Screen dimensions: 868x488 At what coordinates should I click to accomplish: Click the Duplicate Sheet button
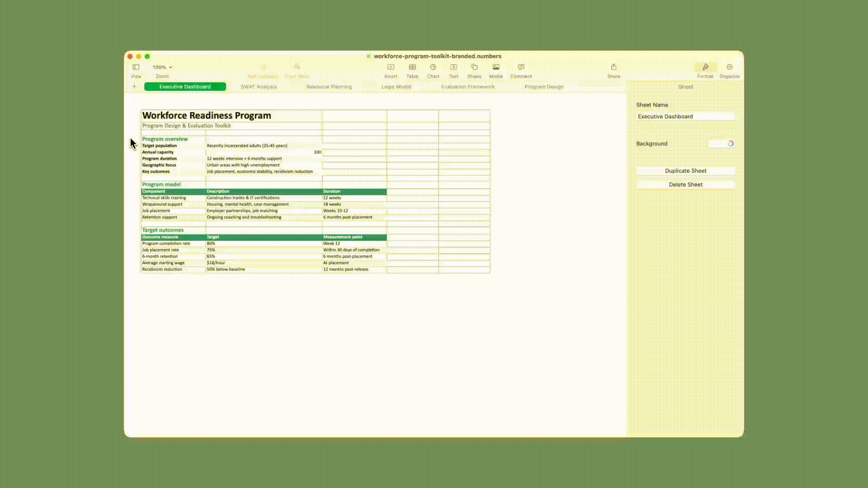tap(685, 171)
